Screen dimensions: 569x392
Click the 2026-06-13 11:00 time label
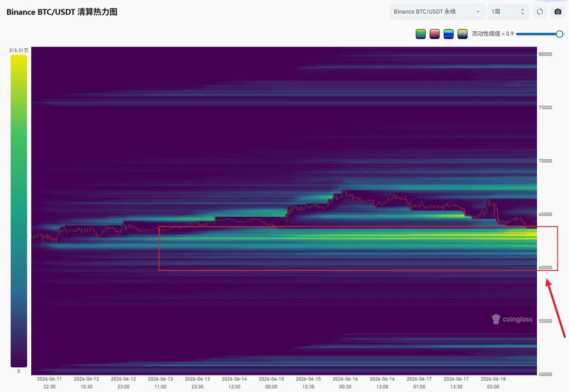click(x=160, y=383)
